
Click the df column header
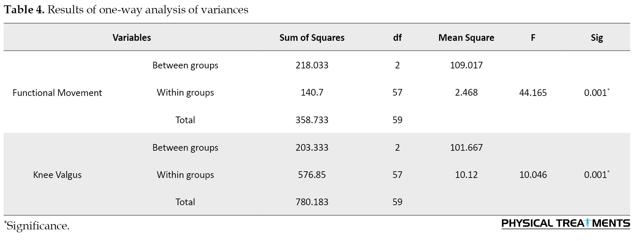pos(397,38)
